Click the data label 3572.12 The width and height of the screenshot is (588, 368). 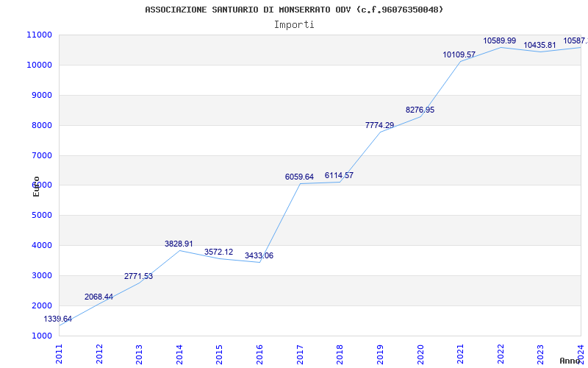(218, 252)
